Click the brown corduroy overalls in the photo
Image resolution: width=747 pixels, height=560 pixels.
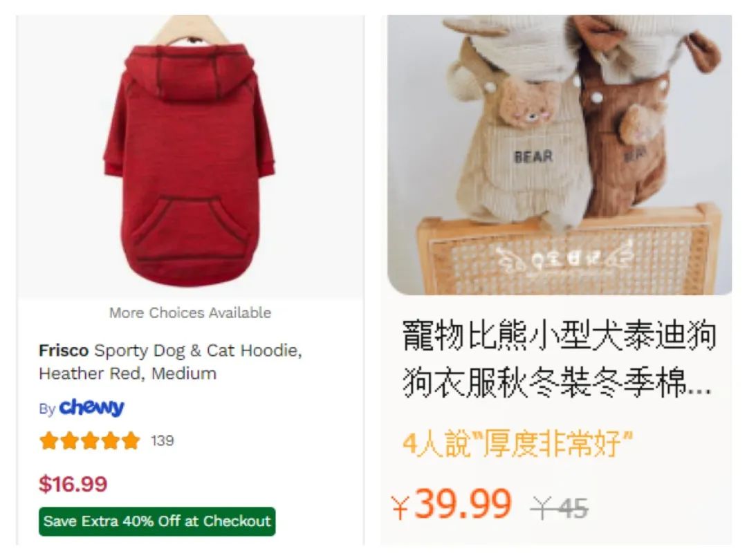(x=624, y=143)
